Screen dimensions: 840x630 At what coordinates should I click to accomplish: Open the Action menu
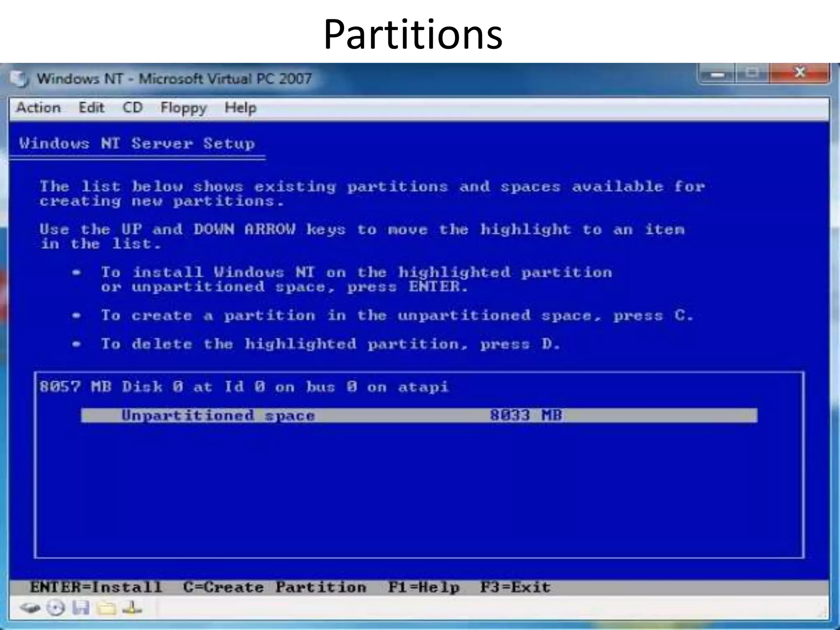[39, 108]
